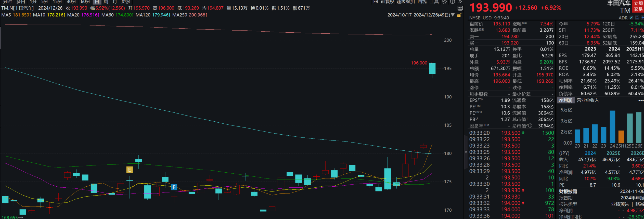Click 超级叠加 overlay button
The height and width of the screenshot is (219, 644).
(x=406, y=2)
